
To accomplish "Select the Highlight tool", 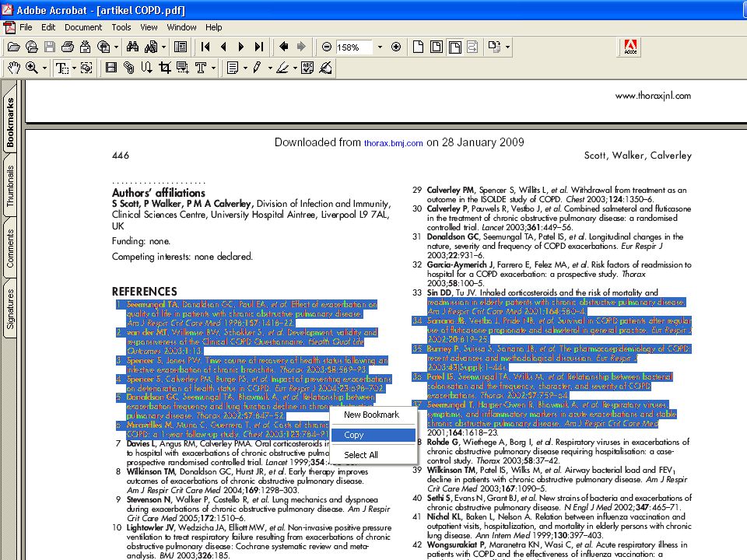I will [x=282, y=68].
